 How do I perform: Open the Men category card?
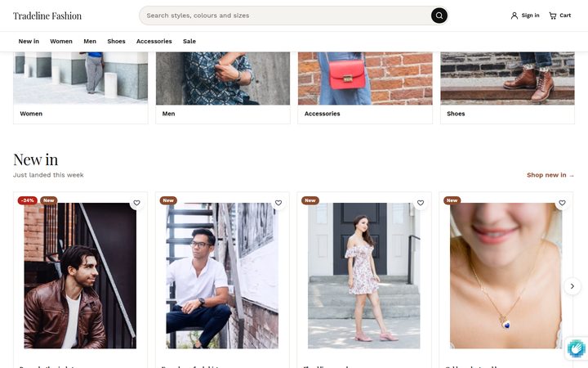point(223,88)
